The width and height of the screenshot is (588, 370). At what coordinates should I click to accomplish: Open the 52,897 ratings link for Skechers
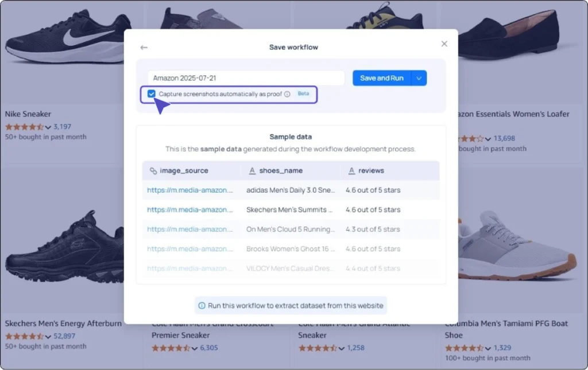[64, 336]
